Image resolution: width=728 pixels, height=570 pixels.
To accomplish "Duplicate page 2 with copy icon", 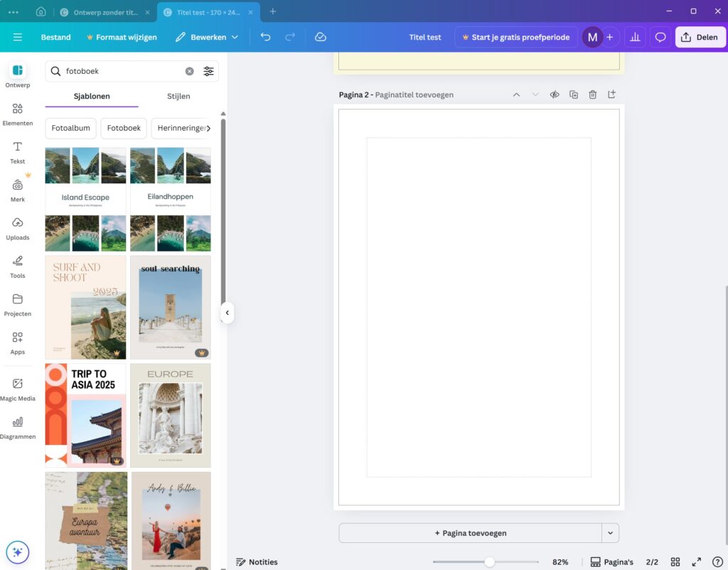I will tap(574, 95).
